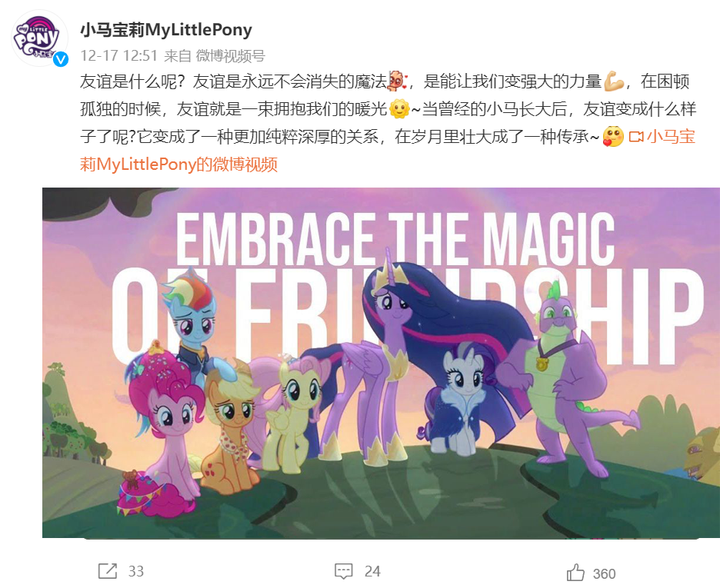Click the video camera icon before link
This screenshot has width=720, height=588.
tap(636, 137)
